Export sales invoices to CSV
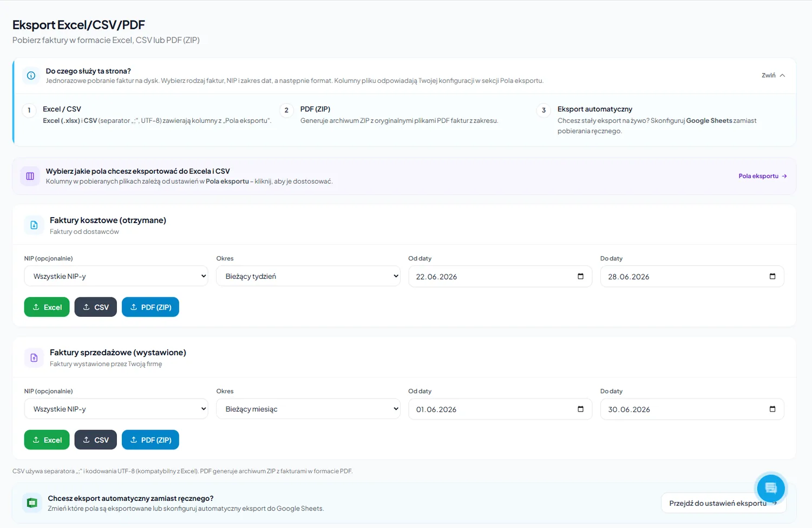The image size is (812, 528). click(96, 440)
